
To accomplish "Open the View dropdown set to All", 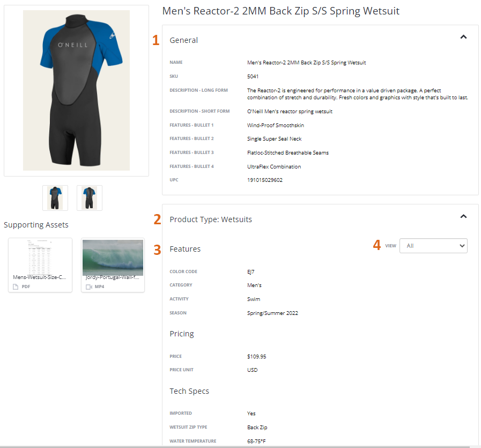I will pyautogui.click(x=433, y=246).
